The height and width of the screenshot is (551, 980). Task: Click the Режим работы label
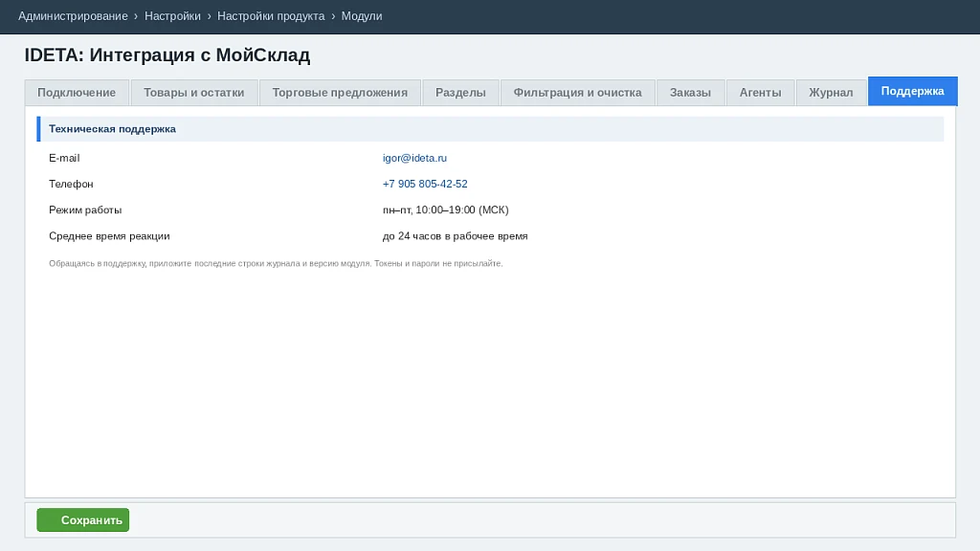tap(85, 209)
